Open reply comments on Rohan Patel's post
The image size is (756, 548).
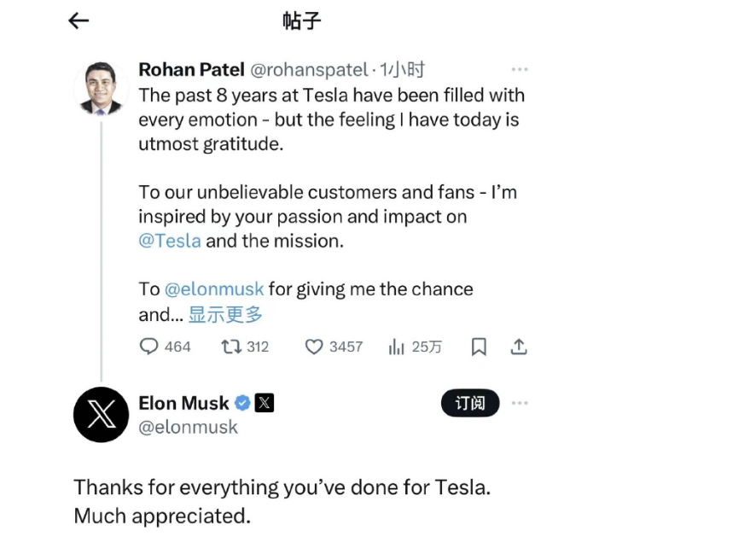tap(165, 347)
